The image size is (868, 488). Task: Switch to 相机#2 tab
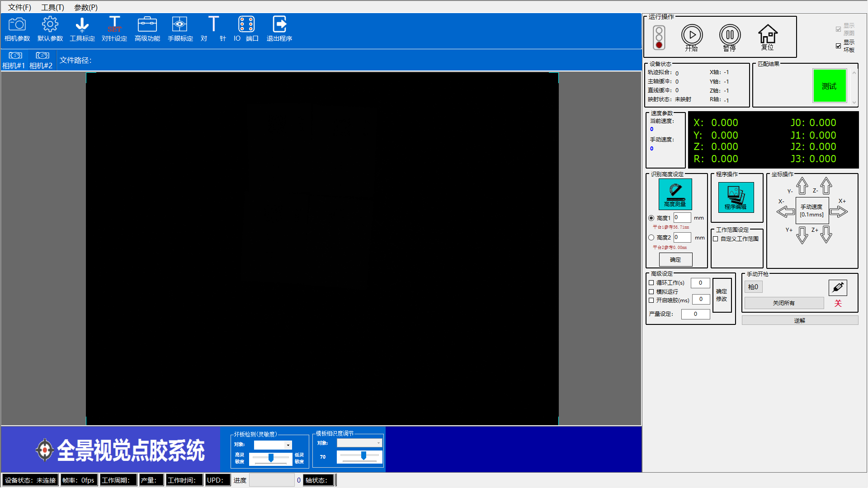coord(41,60)
